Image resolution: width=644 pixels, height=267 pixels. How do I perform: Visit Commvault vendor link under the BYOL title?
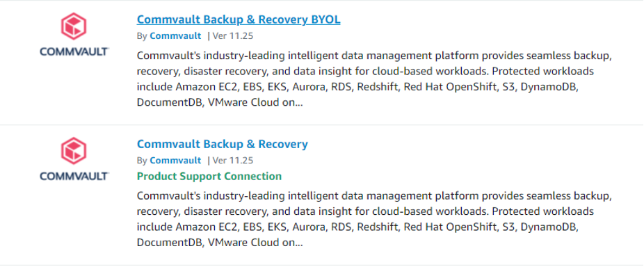175,35
